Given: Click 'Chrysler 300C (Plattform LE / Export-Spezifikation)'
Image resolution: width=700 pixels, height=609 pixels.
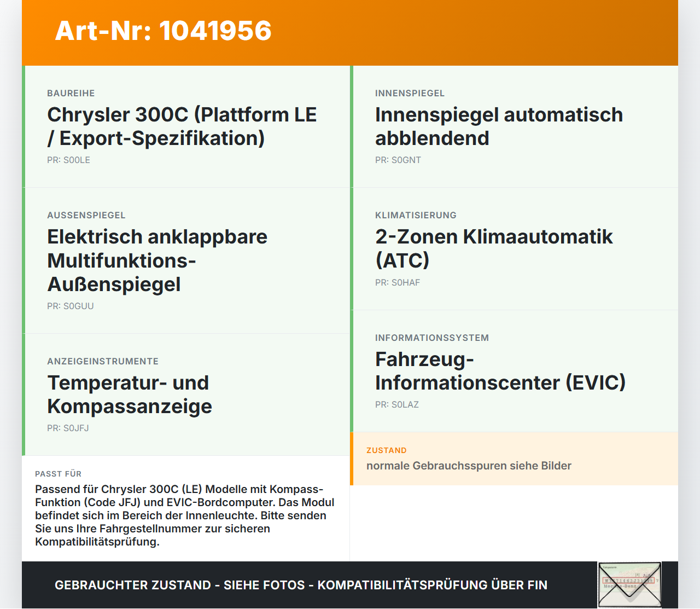Looking at the screenshot, I should [x=182, y=126].
